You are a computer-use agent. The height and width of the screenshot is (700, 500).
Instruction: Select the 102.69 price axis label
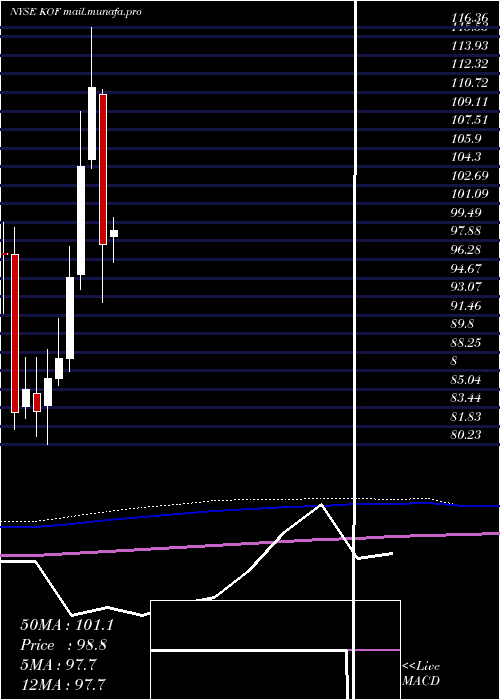(x=470, y=176)
